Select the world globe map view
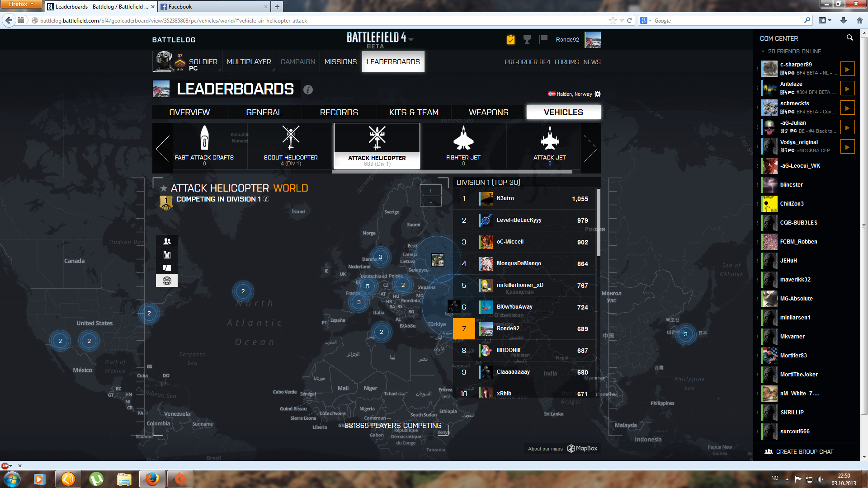Viewport: 868px width, 488px height. pos(167,281)
